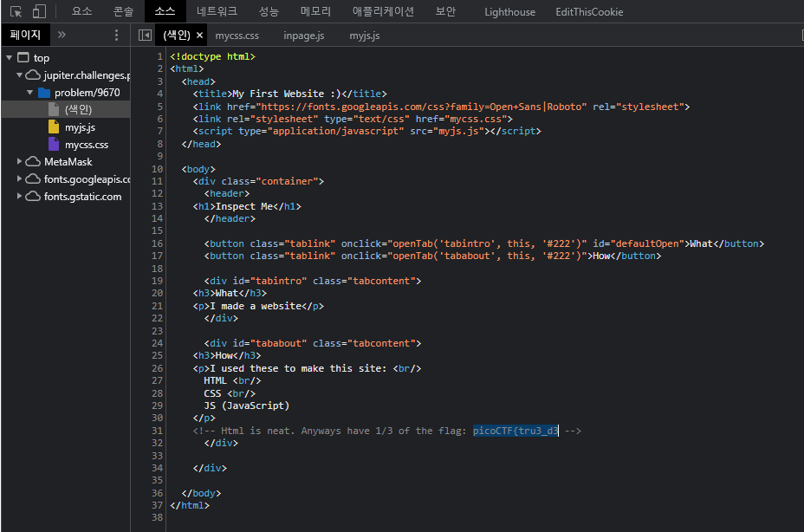
Task: Collapse the problem/9670 folder arrow
Action: 29,93
